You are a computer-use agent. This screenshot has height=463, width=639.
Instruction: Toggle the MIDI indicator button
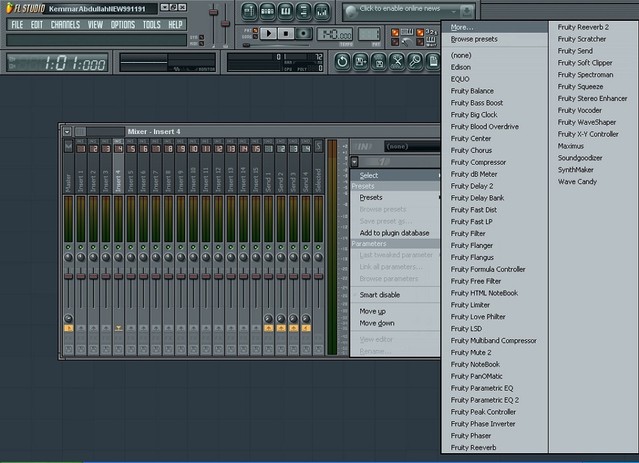pyautogui.click(x=201, y=43)
